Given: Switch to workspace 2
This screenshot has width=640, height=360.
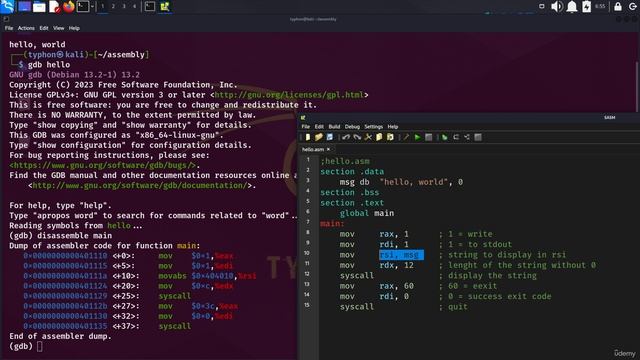Looking at the screenshot, I should click(113, 7).
